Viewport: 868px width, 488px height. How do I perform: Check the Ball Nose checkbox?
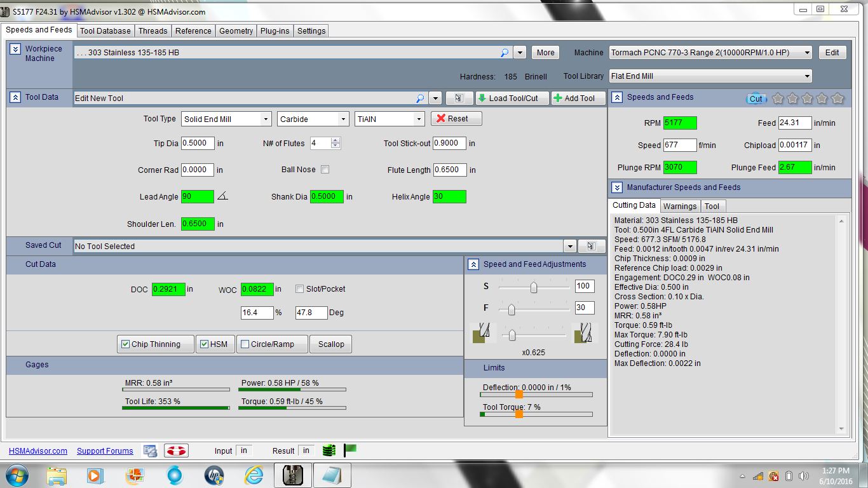(325, 170)
